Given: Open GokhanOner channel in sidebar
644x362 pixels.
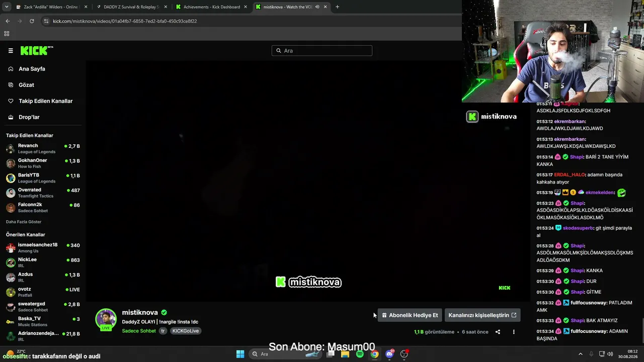Looking at the screenshot, I should (x=43, y=163).
